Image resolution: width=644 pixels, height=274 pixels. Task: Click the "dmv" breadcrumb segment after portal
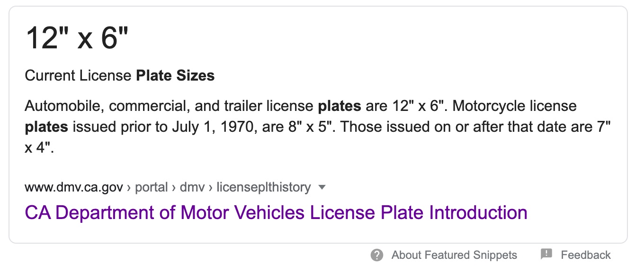[x=192, y=187]
